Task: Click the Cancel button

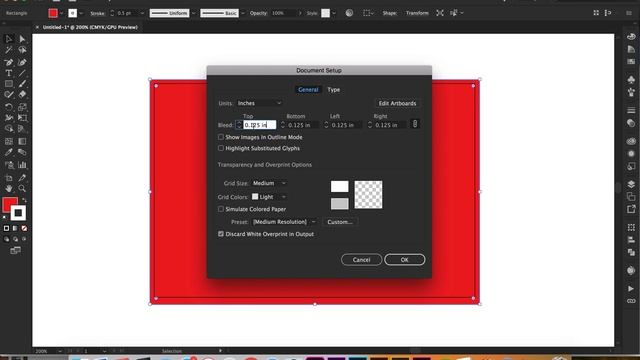Action: (x=361, y=260)
